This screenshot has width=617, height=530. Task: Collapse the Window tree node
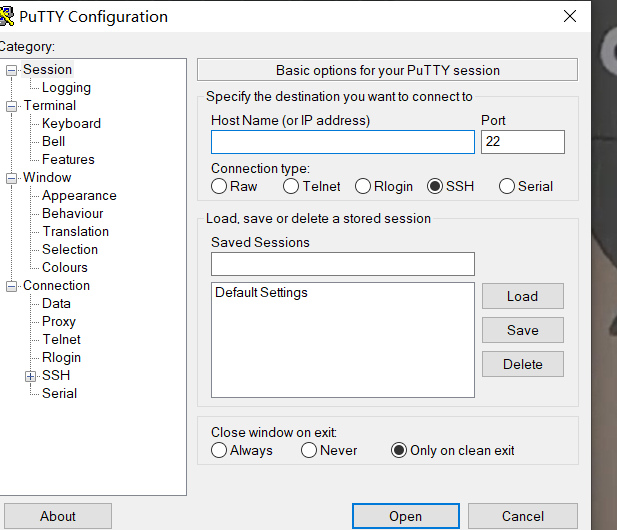[x=11, y=179]
